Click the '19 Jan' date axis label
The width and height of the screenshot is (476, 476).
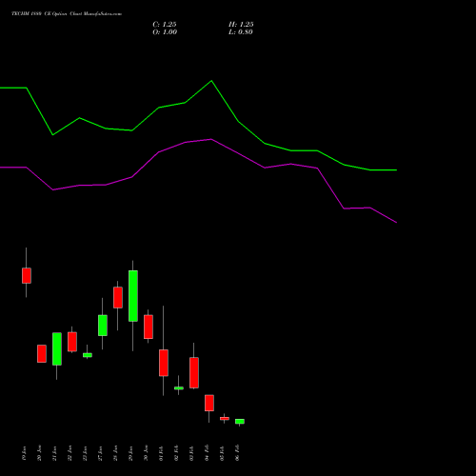click(25, 453)
